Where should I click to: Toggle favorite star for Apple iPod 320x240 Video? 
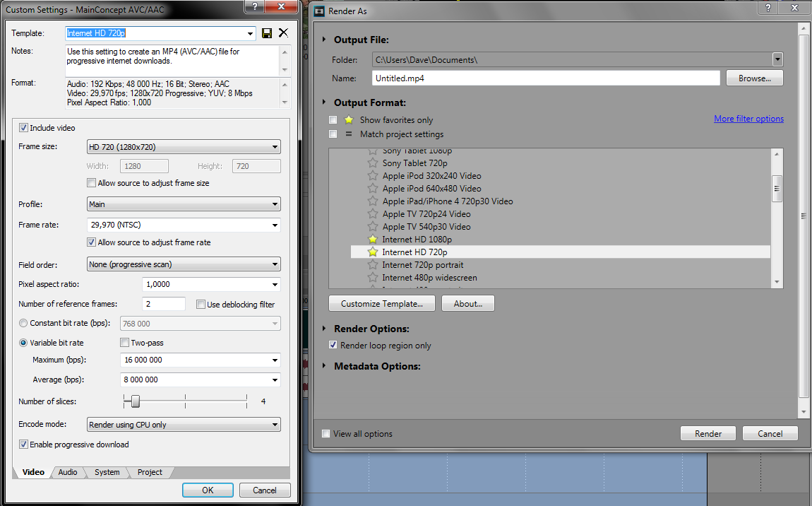373,176
